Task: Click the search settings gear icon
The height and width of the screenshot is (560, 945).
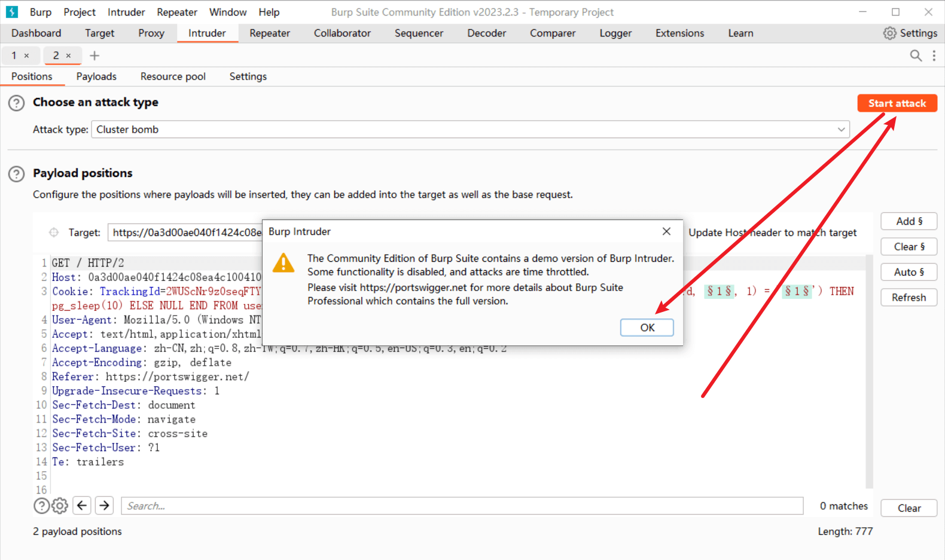Action: point(60,506)
